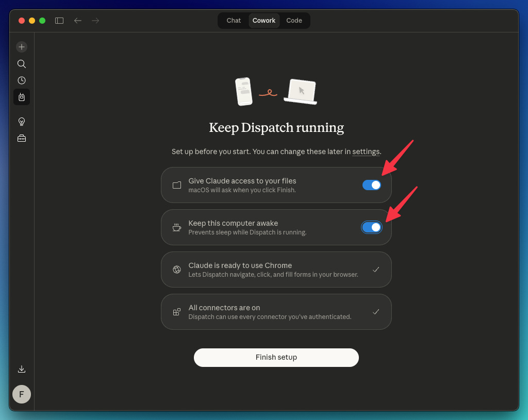Viewport: 528px width, 420px height.
Task: Turn off the Keep this computer awake switch
Action: pos(372,227)
